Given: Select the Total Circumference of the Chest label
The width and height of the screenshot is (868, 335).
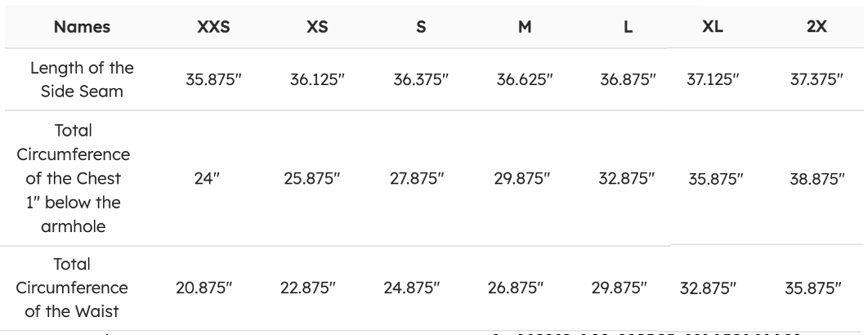Looking at the screenshot, I should (x=82, y=178).
